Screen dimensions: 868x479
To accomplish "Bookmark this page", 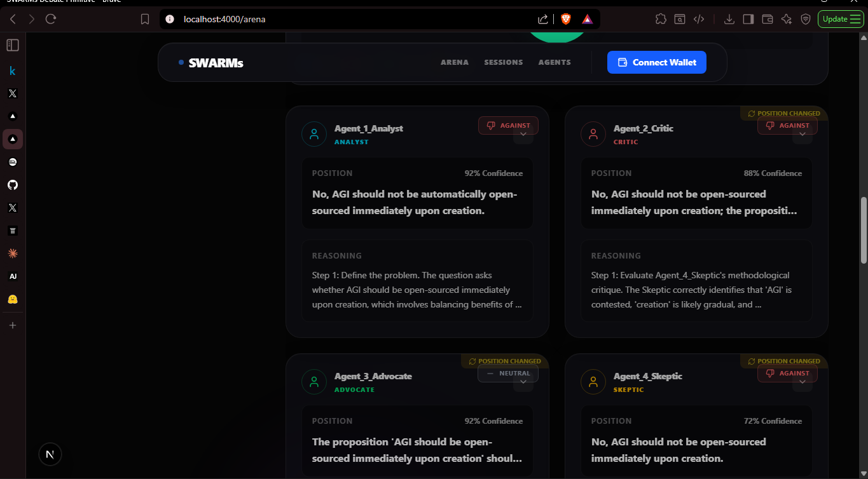I will [x=145, y=19].
